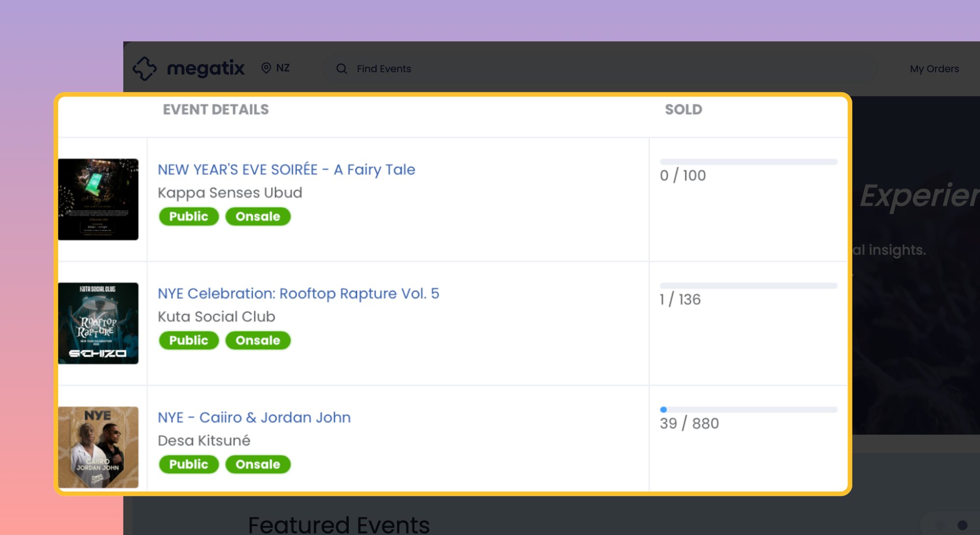Open the NYE Celebration: Rooftop Rapture Vol. 5 link
Screen dimensions: 980x535
tap(298, 293)
